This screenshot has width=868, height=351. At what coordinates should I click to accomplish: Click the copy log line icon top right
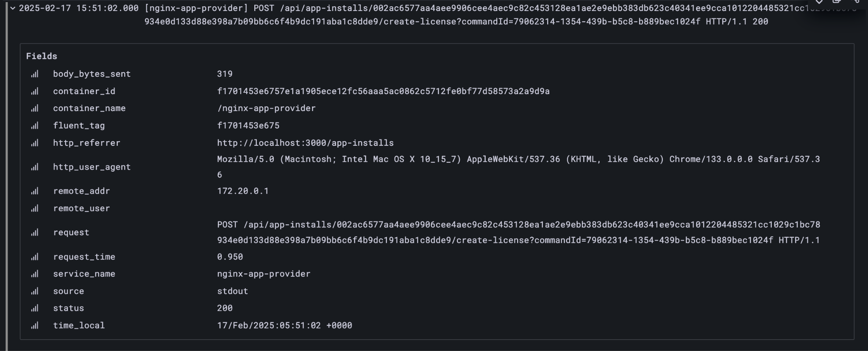(x=836, y=3)
